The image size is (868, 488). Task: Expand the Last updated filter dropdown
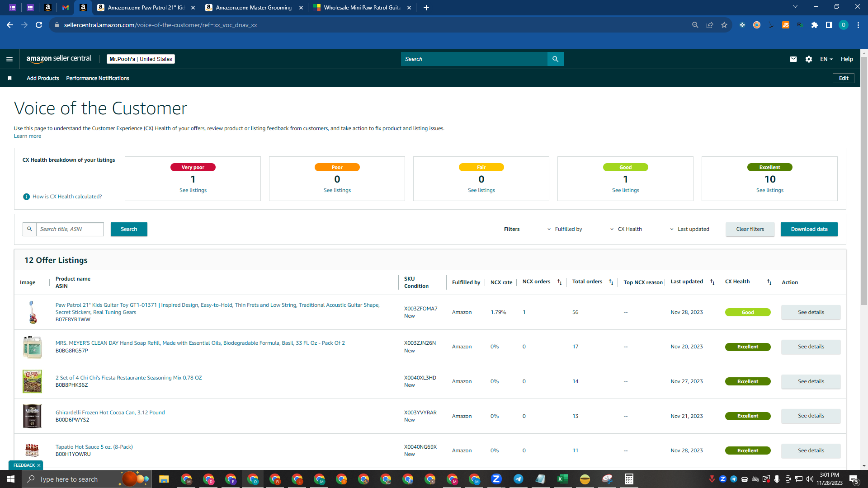(x=689, y=229)
